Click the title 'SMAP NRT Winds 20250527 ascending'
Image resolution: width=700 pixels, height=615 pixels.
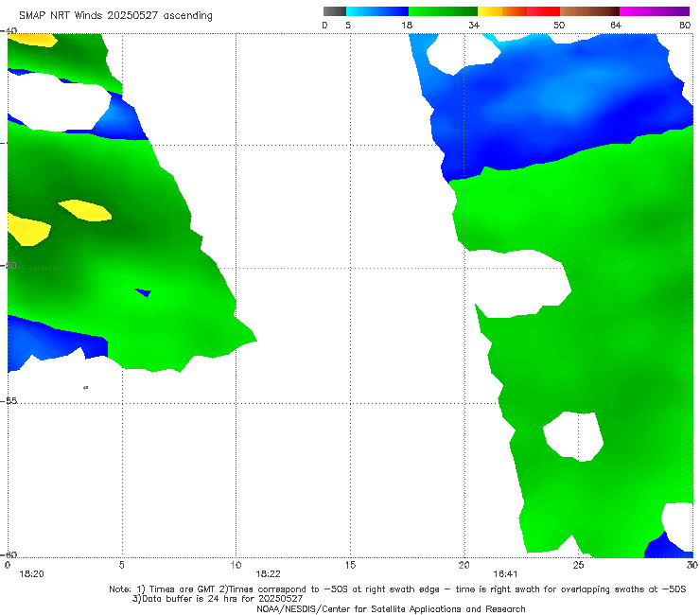(115, 16)
